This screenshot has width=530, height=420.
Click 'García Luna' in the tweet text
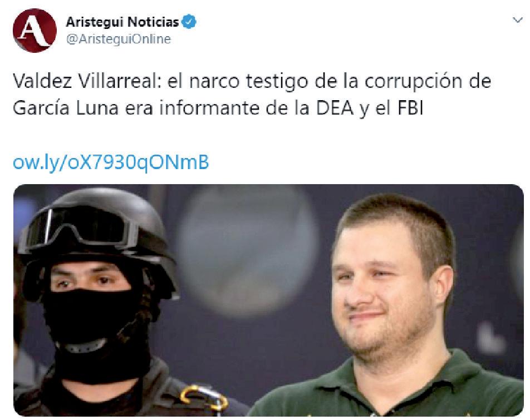[x=66, y=108]
